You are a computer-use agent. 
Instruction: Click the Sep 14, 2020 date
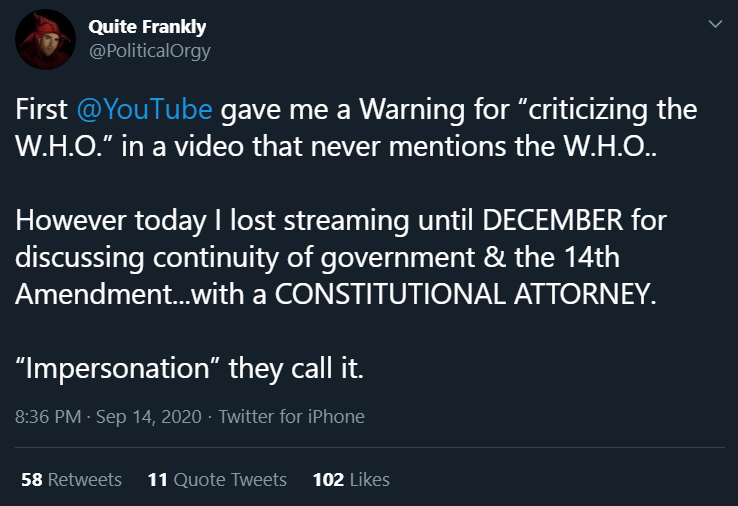click(x=149, y=416)
